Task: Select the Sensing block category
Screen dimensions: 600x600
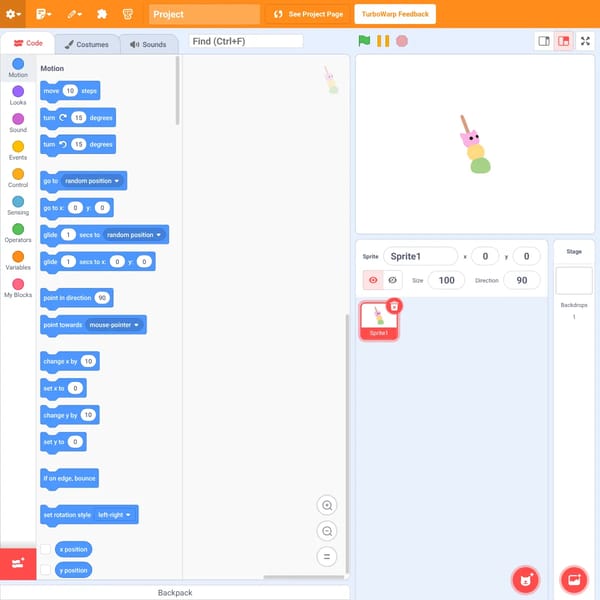Action: (18, 205)
